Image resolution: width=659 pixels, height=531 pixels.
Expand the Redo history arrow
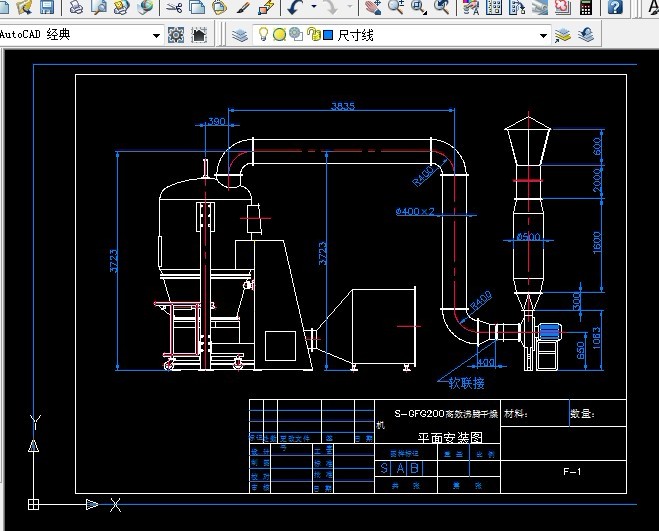(350, 7)
